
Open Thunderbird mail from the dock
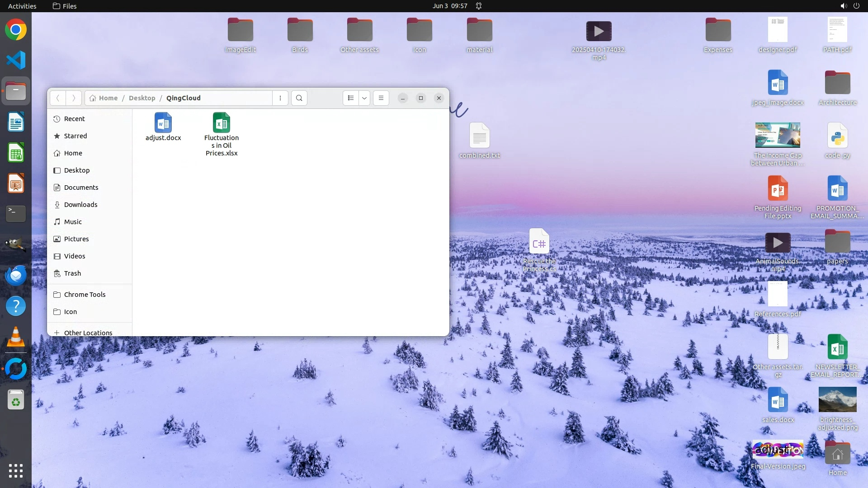pos(16,275)
